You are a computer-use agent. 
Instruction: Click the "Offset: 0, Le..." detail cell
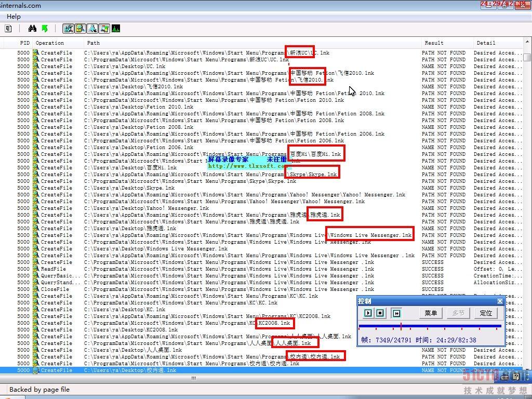[x=498, y=269]
